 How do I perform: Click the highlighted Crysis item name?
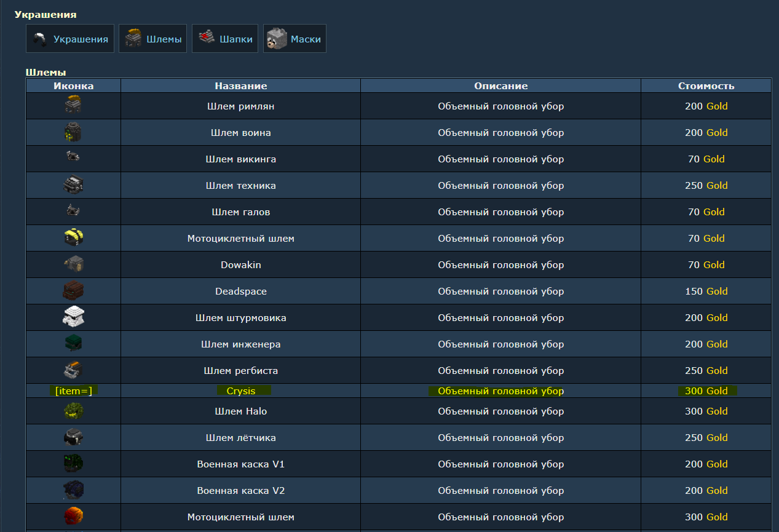click(241, 391)
